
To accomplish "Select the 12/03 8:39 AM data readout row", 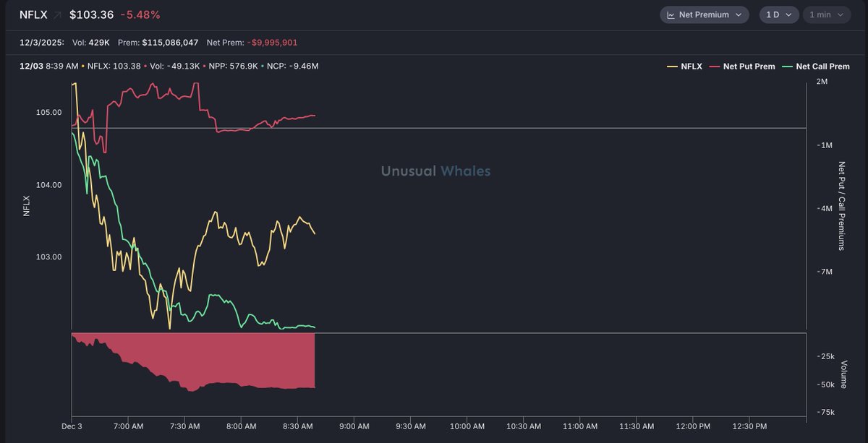I will pyautogui.click(x=166, y=66).
